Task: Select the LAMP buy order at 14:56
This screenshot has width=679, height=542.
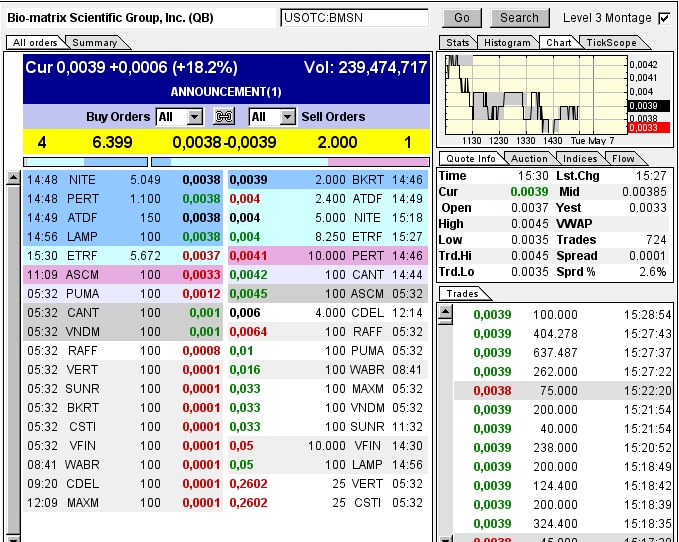Action: [123, 237]
